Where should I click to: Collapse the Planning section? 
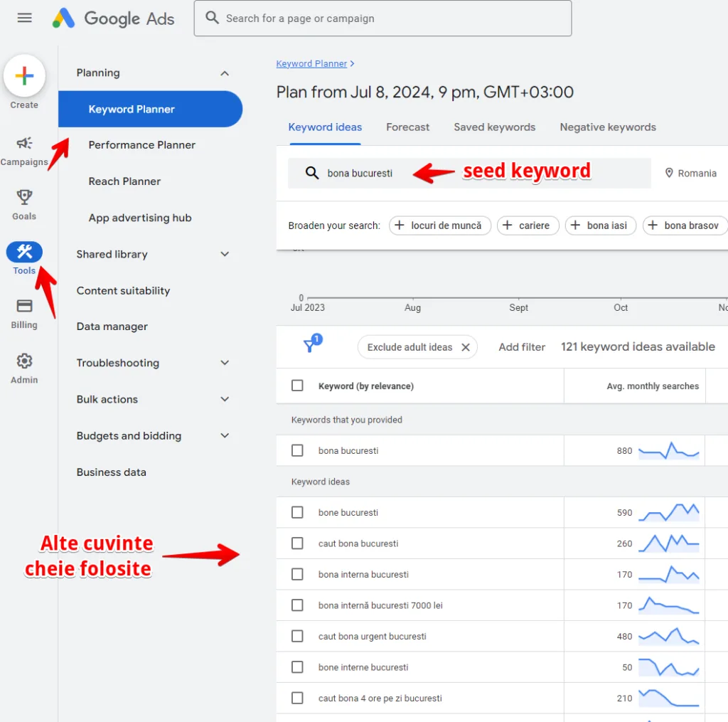(x=225, y=73)
